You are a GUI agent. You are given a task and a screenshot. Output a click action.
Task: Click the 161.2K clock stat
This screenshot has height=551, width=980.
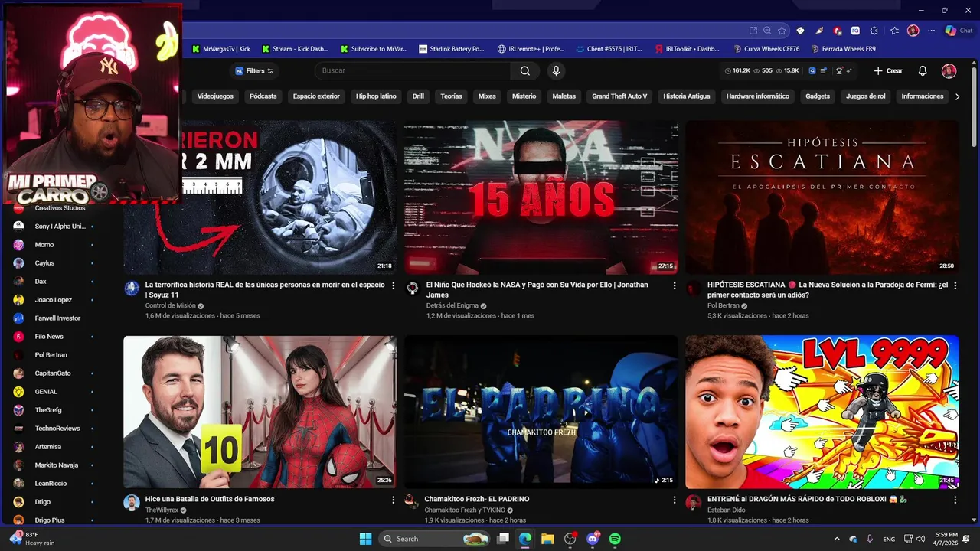coord(737,70)
